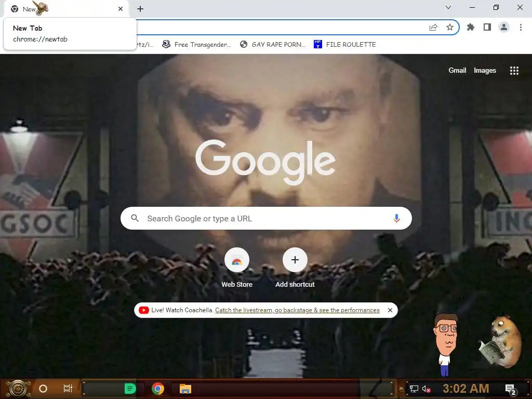The image size is (532, 399).
Task: Open the FILE ROULETTE bookmark
Action: [345, 45]
